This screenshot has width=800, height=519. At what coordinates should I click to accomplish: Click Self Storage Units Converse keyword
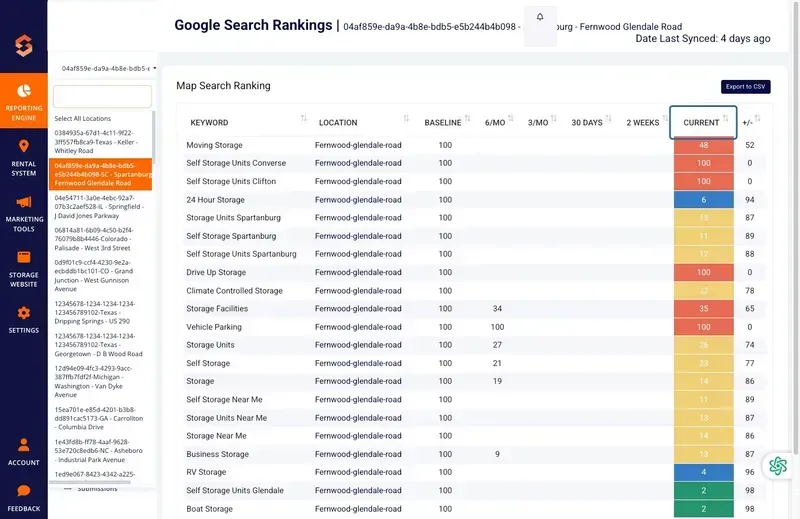point(236,163)
